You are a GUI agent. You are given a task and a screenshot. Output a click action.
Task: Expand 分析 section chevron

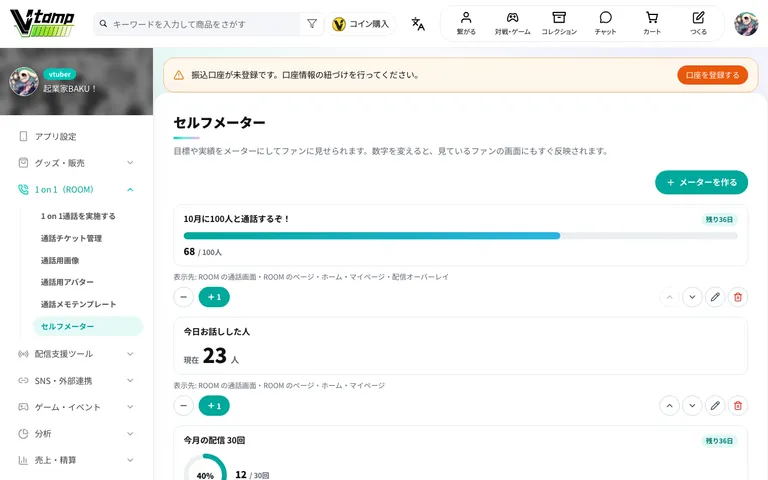pyautogui.click(x=130, y=433)
